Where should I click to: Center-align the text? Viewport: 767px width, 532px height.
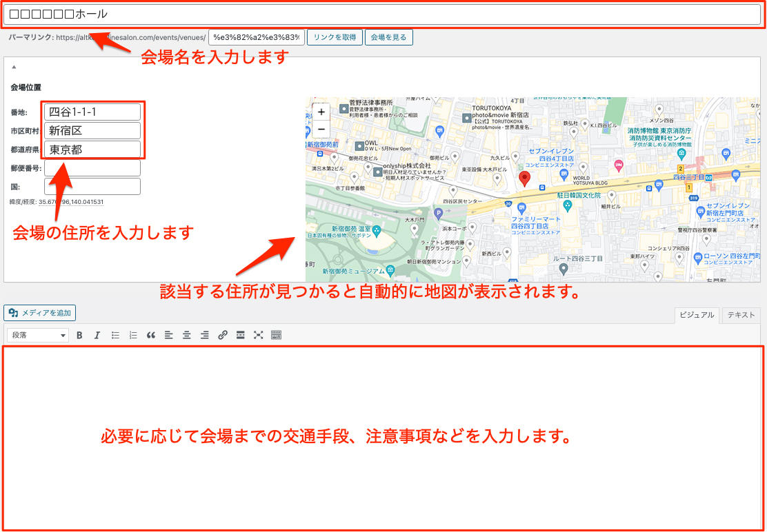coord(187,336)
